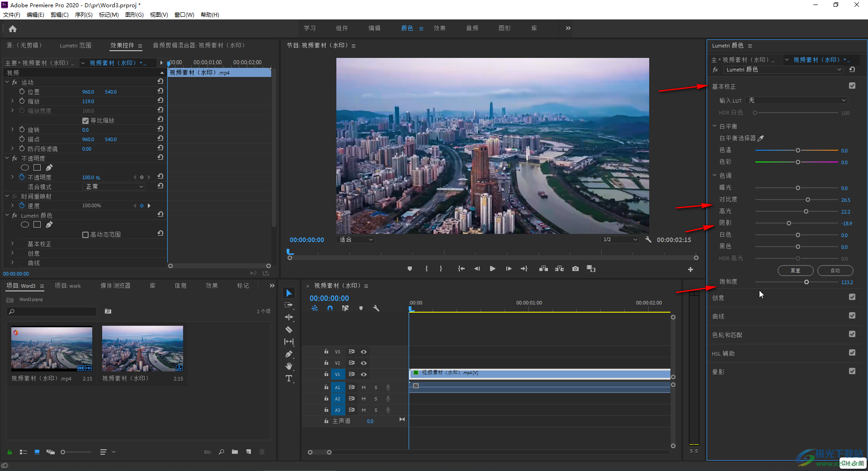This screenshot has width=868, height=471.
Task: Open the blend mode dropdown set to Normal
Action: pos(114,187)
